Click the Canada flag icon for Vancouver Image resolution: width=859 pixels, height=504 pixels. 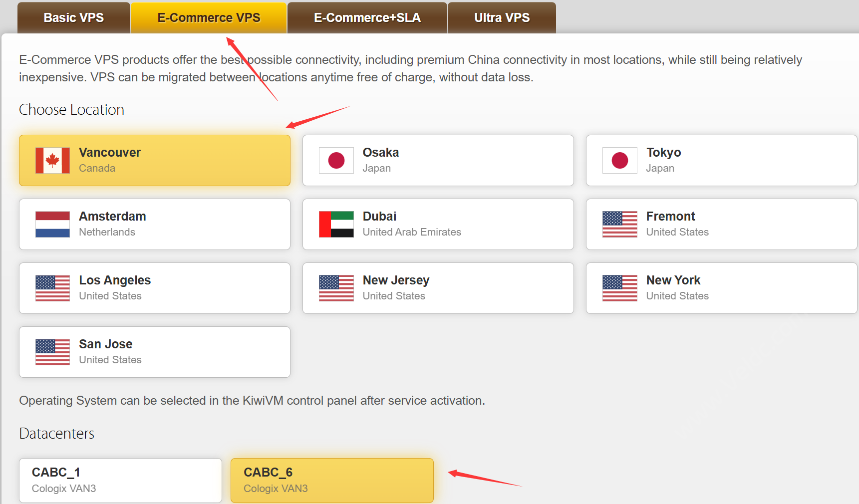point(52,160)
